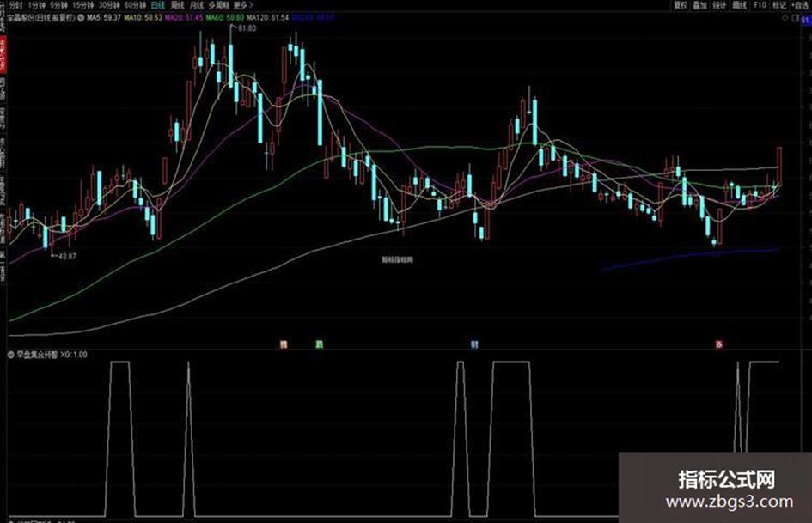812x523 pixels.
Task: Toggle the 叠加 overlay option
Action: pyautogui.click(x=699, y=5)
